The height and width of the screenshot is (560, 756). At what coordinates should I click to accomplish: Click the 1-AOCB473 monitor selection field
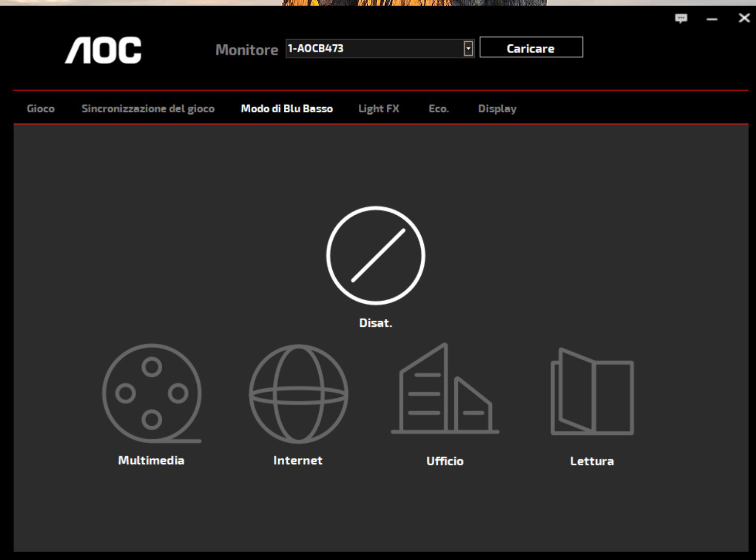pos(374,48)
